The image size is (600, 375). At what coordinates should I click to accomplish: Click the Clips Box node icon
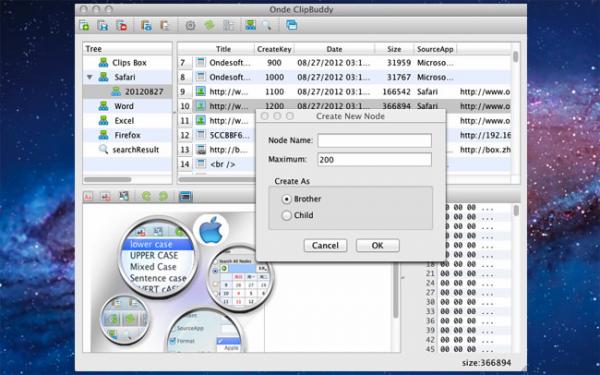[x=103, y=62]
